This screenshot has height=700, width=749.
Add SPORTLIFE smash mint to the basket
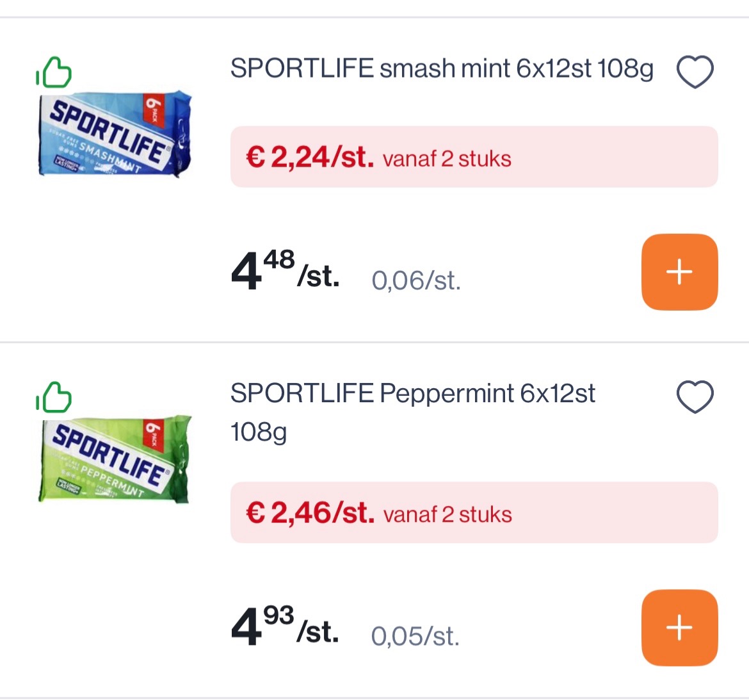(x=679, y=272)
